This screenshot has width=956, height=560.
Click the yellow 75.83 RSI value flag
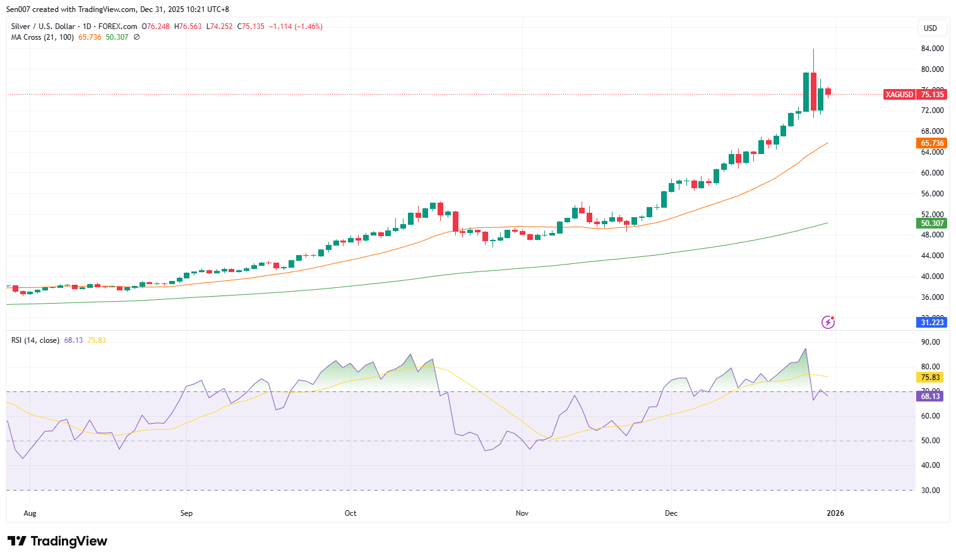[x=929, y=377]
